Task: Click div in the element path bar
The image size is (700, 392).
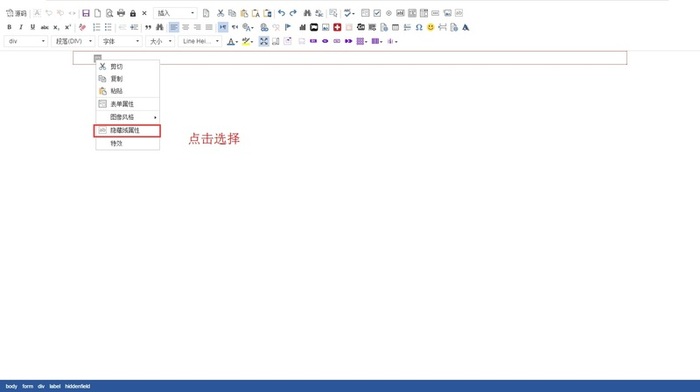Action: pos(41,386)
